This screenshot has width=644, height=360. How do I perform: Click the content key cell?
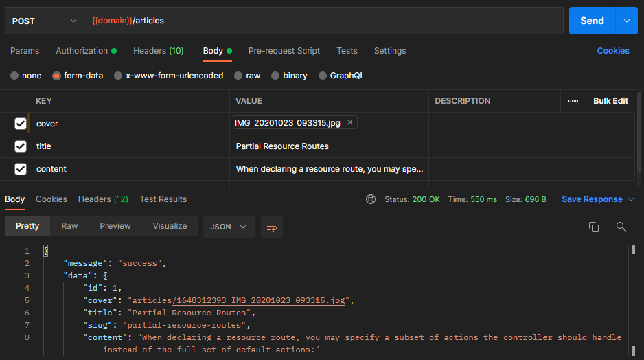click(x=129, y=169)
